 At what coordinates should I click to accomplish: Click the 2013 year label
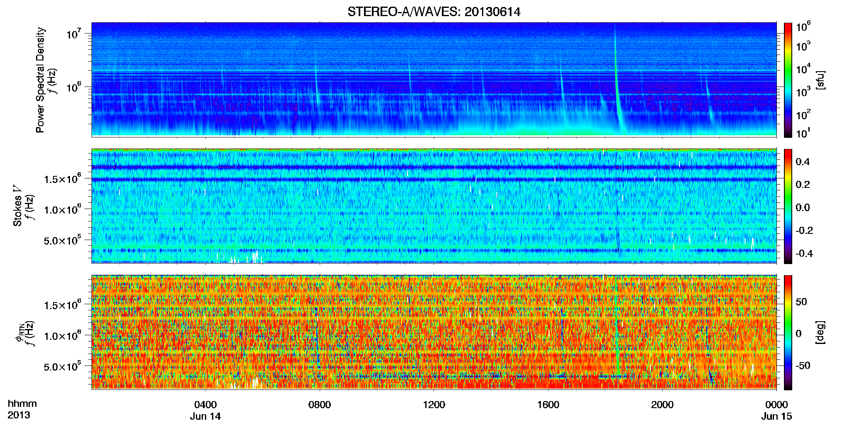[19, 415]
